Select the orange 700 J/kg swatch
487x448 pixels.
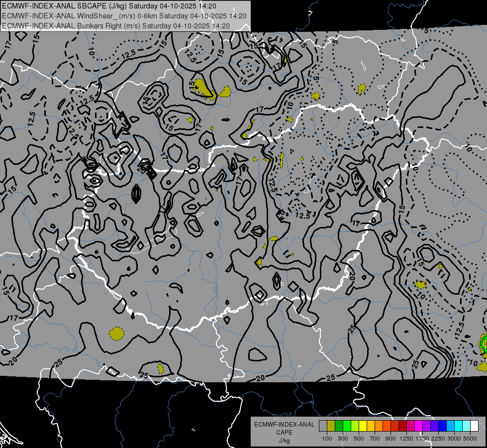(379, 426)
